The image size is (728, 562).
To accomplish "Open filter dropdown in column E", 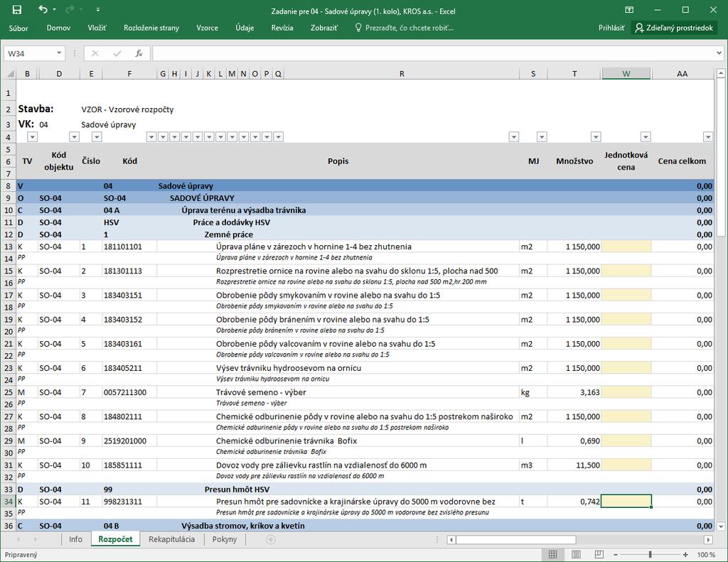I will point(97,137).
